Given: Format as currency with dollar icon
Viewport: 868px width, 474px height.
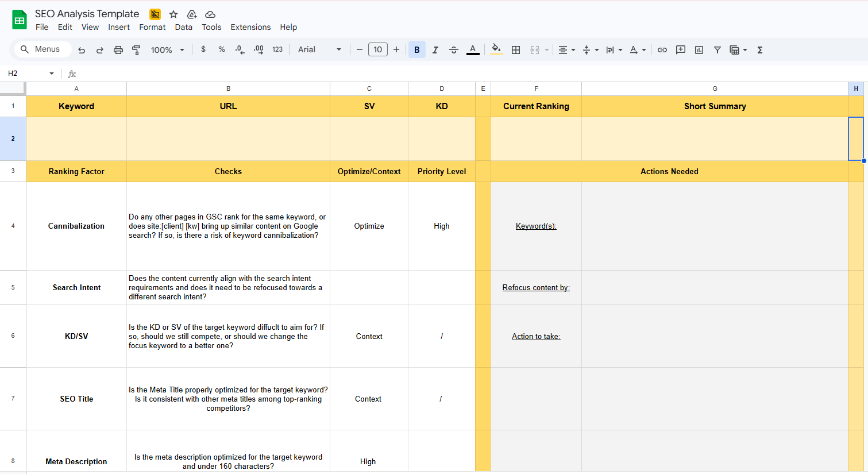Looking at the screenshot, I should [x=203, y=49].
